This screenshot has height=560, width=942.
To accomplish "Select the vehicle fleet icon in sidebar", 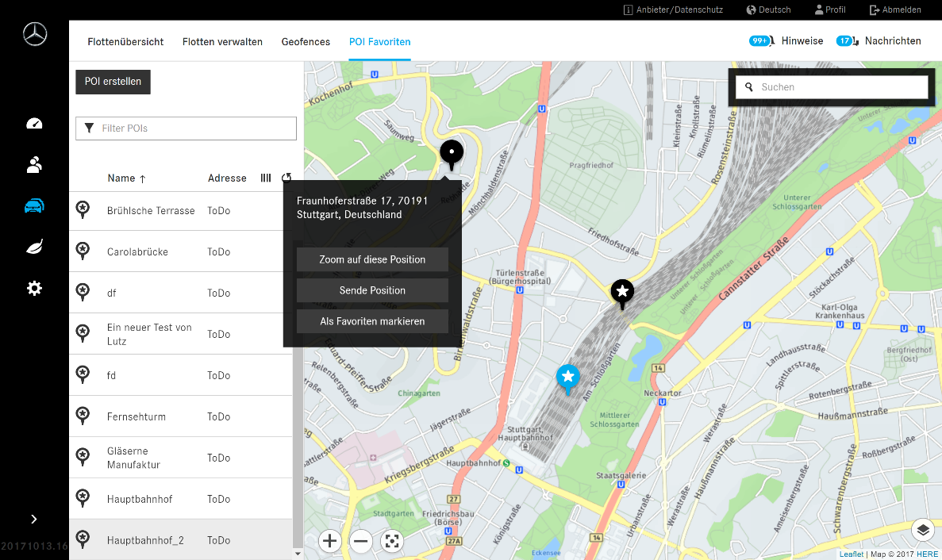I will tap(34, 206).
